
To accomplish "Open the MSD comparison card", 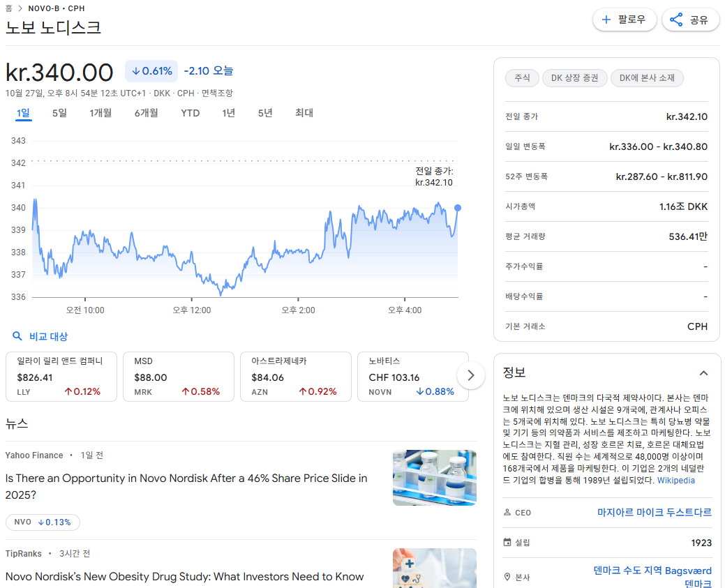I will [x=179, y=376].
